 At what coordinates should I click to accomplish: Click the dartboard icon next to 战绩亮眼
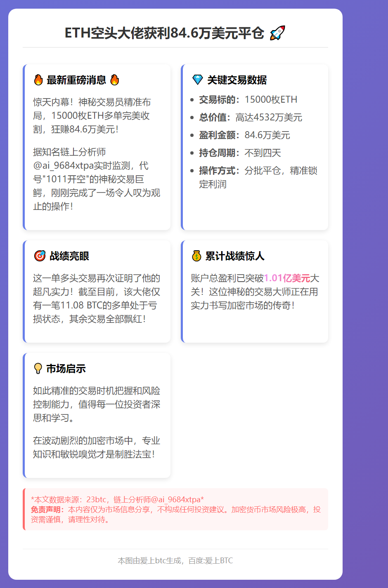(39, 256)
